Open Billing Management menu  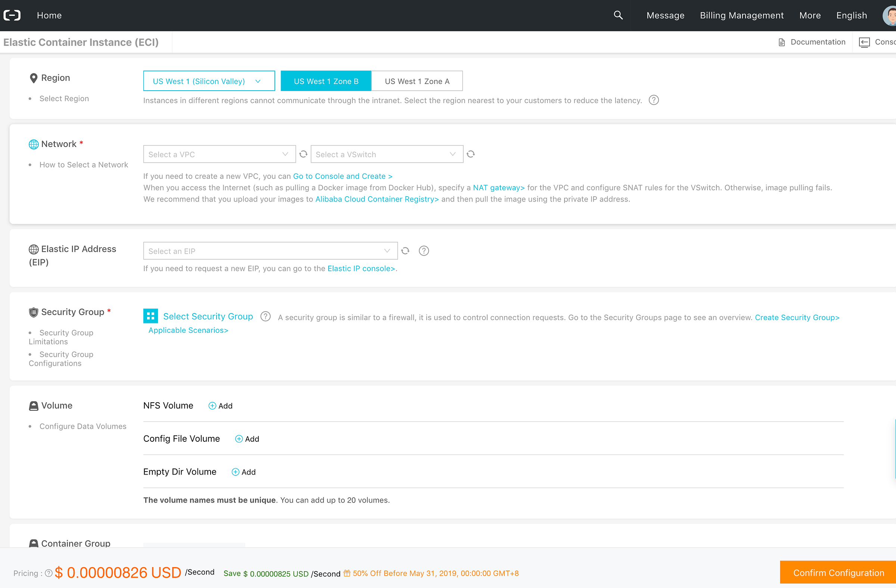coord(741,15)
